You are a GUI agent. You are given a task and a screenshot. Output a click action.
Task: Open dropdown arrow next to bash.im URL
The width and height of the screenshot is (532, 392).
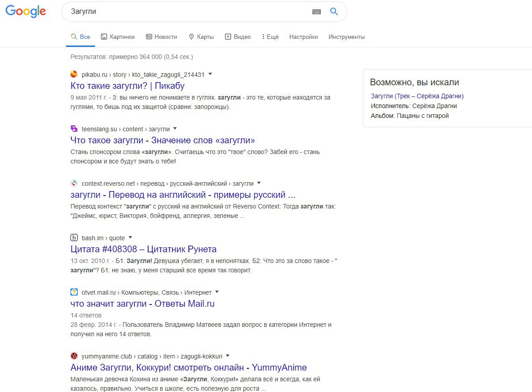coord(130,238)
